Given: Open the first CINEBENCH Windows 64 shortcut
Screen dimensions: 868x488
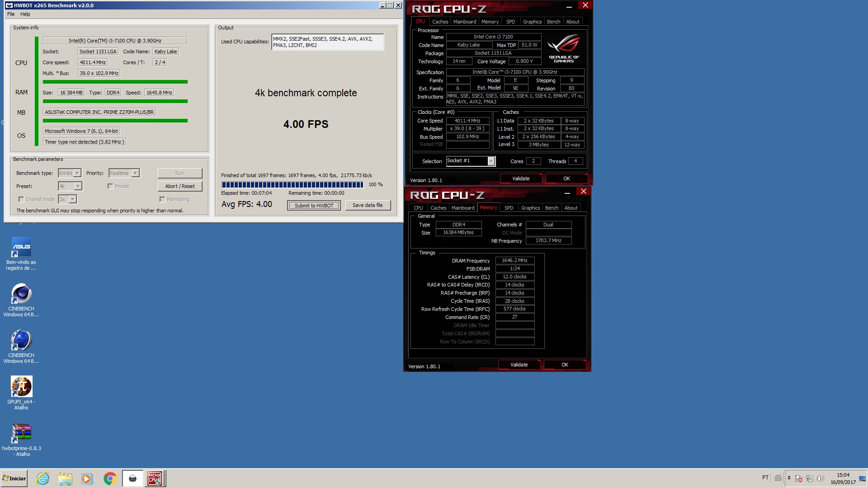Looking at the screenshot, I should 21,300.
